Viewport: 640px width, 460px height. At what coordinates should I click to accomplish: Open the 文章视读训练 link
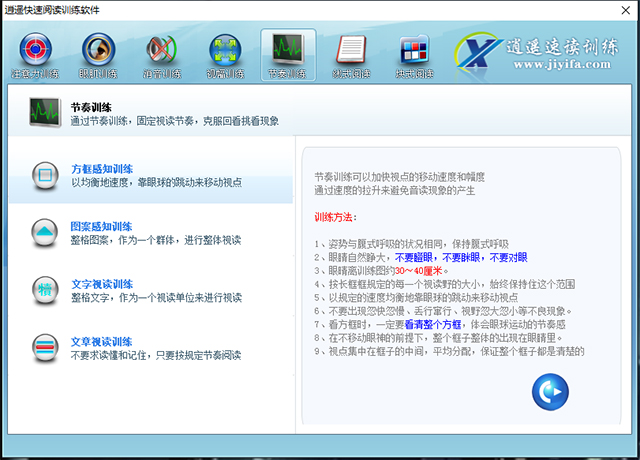pos(102,342)
